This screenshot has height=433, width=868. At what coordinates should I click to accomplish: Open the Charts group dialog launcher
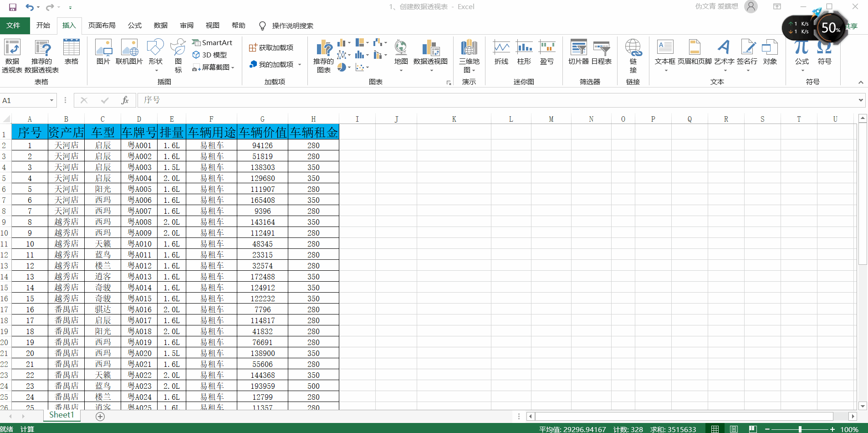[x=449, y=83]
